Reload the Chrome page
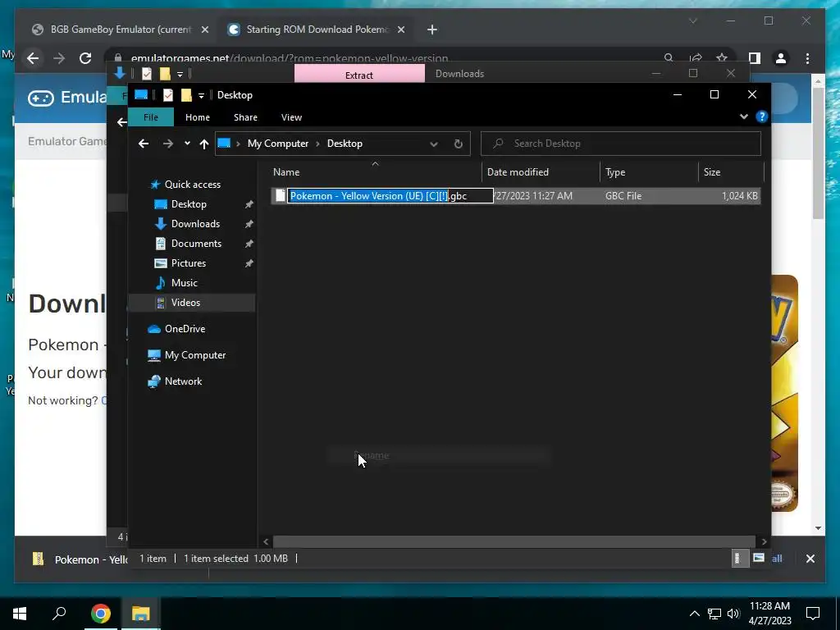840x630 pixels. [85, 58]
